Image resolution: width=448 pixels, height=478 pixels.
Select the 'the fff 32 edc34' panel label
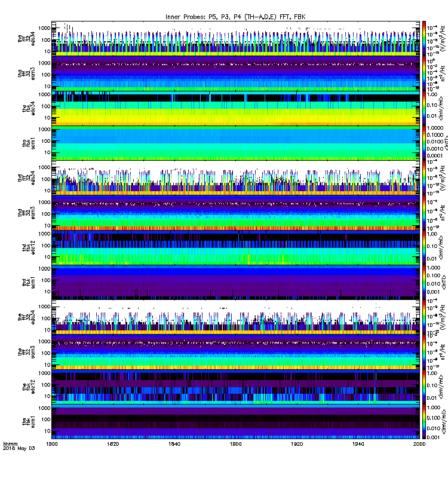(26, 317)
